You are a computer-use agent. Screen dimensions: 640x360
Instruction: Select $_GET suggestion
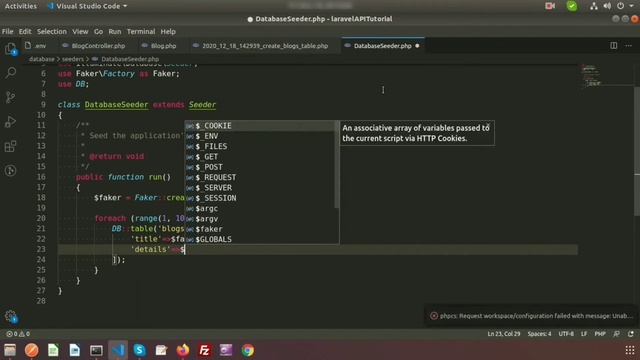pos(260,157)
